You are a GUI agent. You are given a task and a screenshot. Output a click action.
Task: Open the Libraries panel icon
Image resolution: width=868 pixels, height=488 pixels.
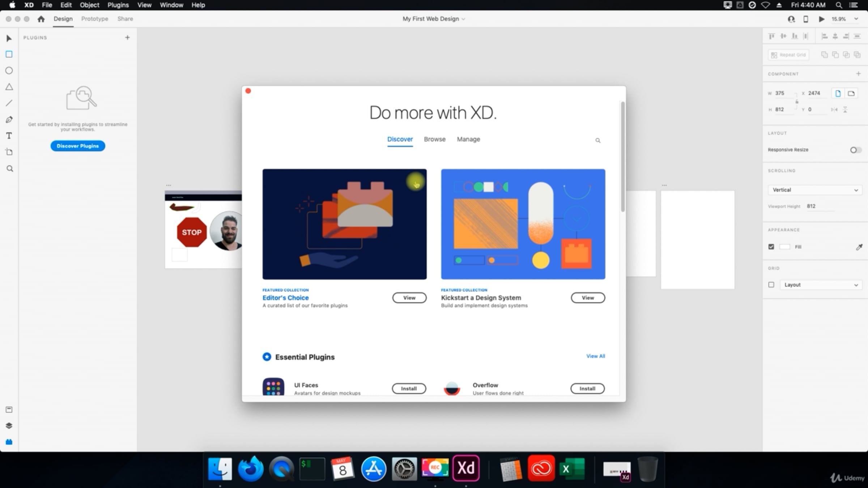coord(9,410)
